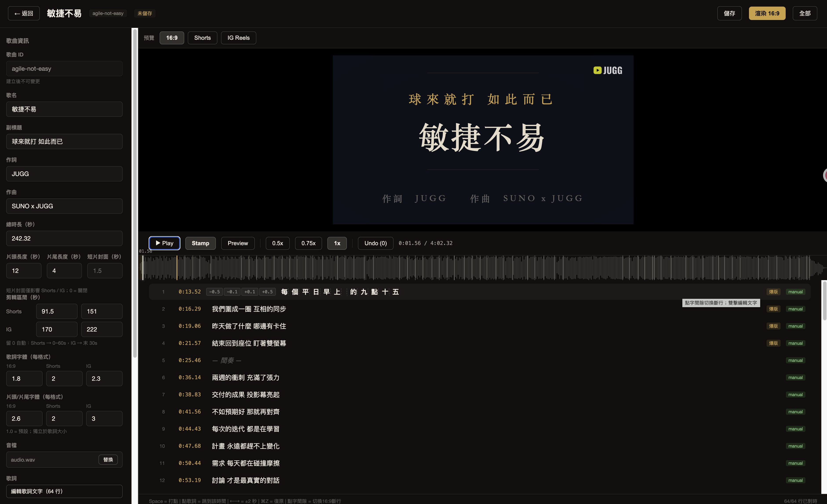Click the white playhead on the waveform
827x504 pixels.
tap(143, 268)
